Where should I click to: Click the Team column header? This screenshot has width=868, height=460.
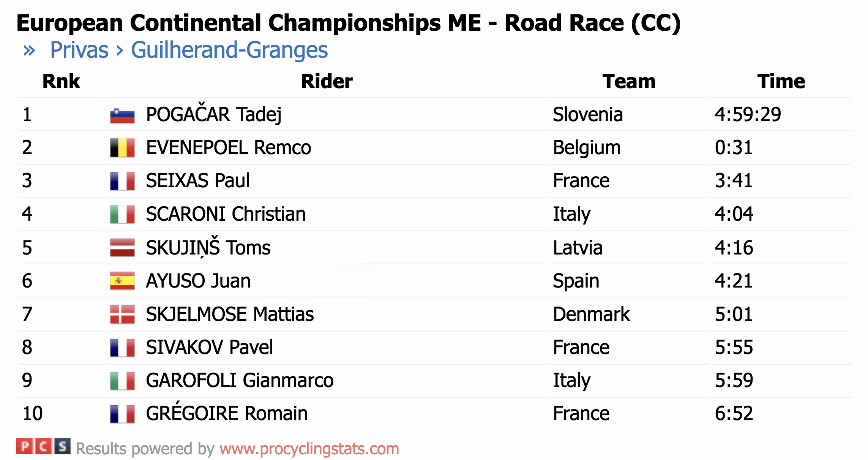[629, 81]
